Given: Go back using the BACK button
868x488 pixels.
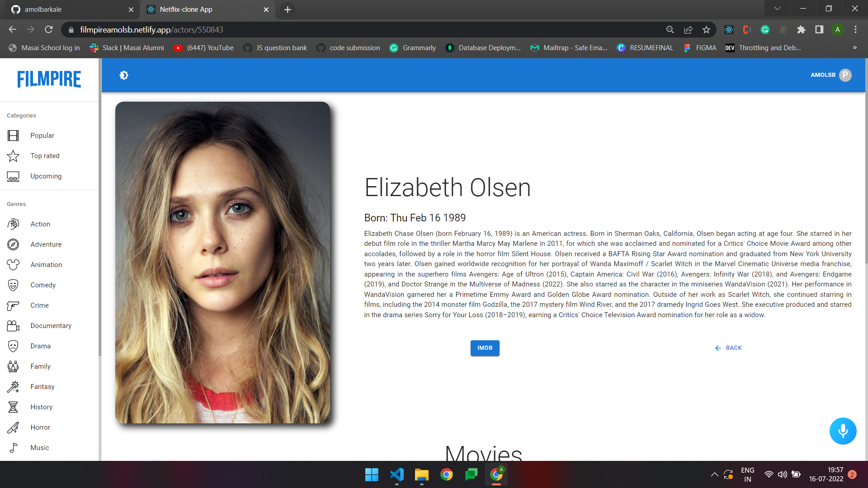Looking at the screenshot, I should (x=728, y=348).
